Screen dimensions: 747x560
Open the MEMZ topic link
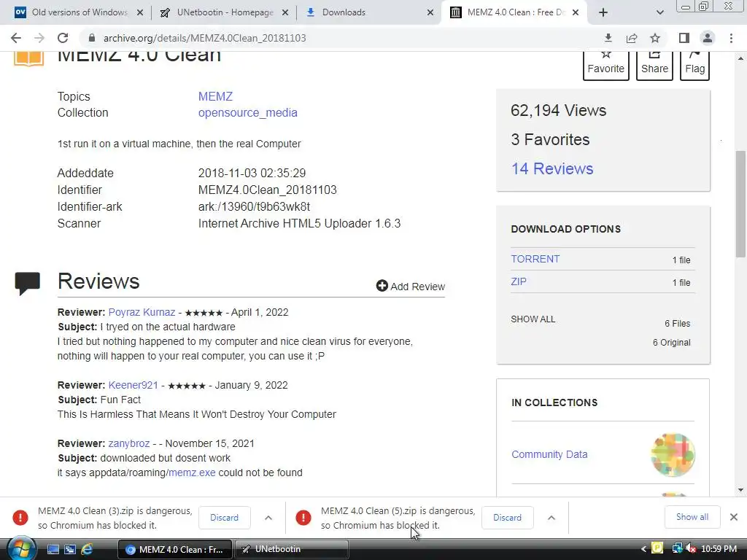point(215,97)
